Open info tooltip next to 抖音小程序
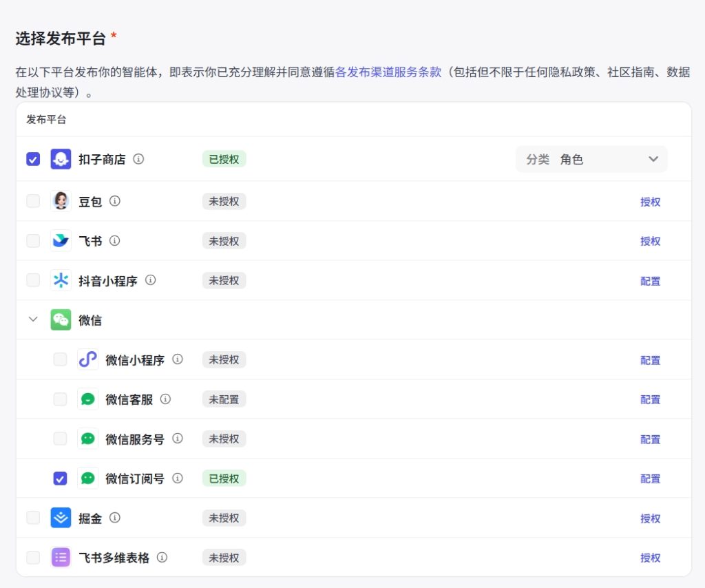The image size is (705, 588). click(150, 280)
